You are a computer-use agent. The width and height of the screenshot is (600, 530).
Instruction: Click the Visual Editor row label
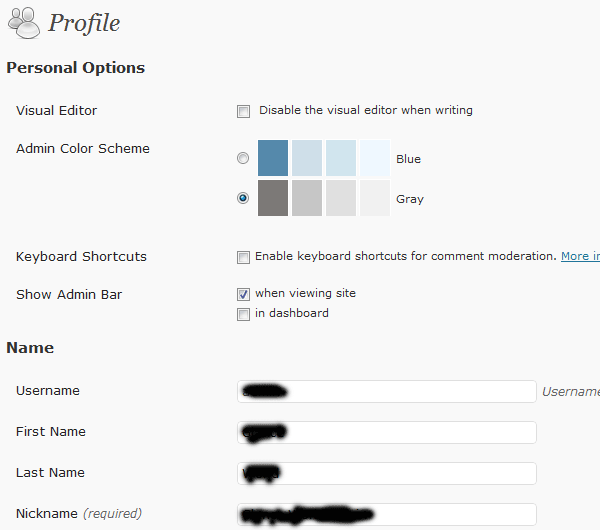click(56, 111)
